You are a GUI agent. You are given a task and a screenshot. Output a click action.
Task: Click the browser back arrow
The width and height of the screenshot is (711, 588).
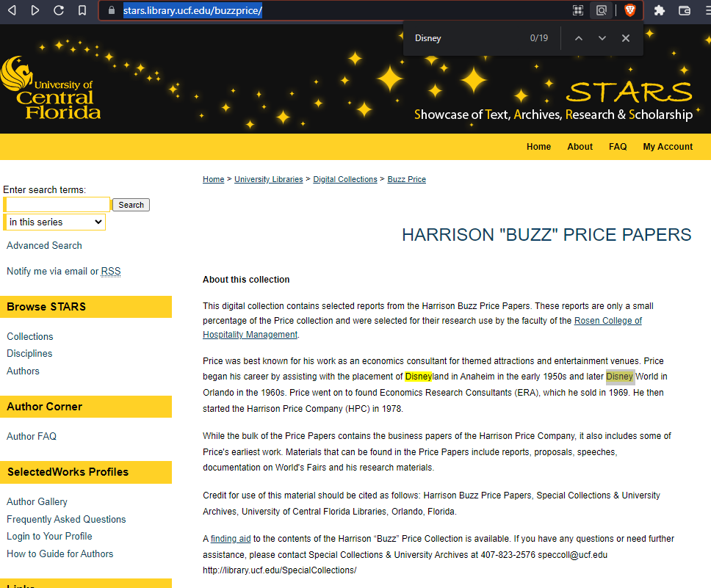pyautogui.click(x=12, y=10)
